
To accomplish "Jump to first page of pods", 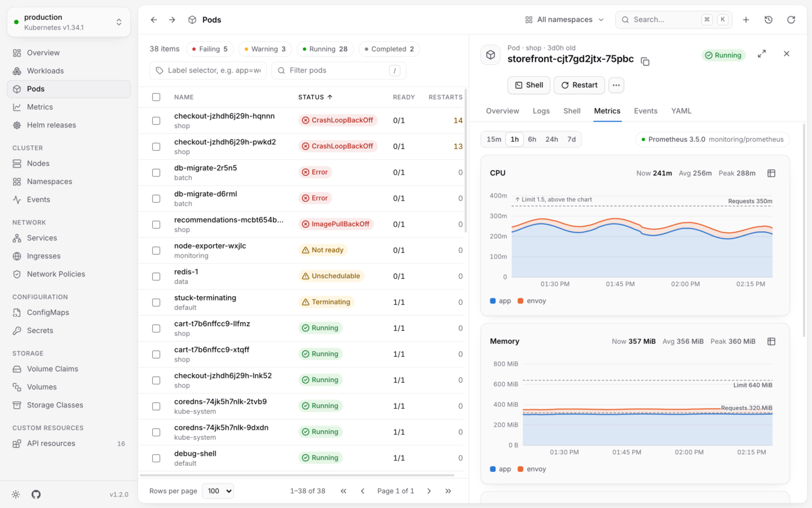I will tap(343, 491).
